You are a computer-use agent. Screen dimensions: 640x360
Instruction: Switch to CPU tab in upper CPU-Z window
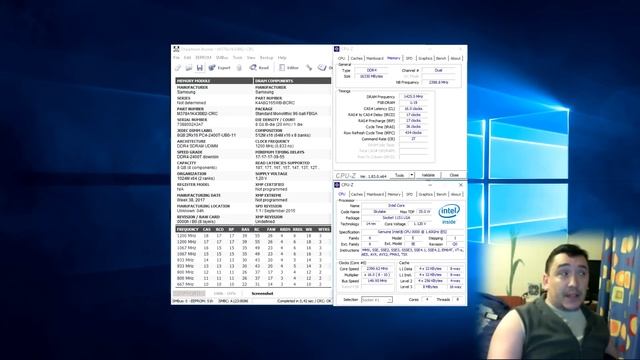pos(342,58)
